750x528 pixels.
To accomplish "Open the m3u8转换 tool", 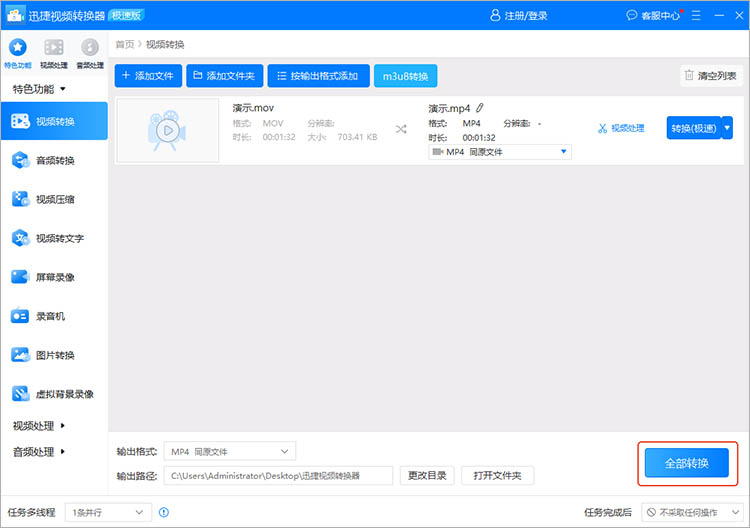I will point(406,76).
